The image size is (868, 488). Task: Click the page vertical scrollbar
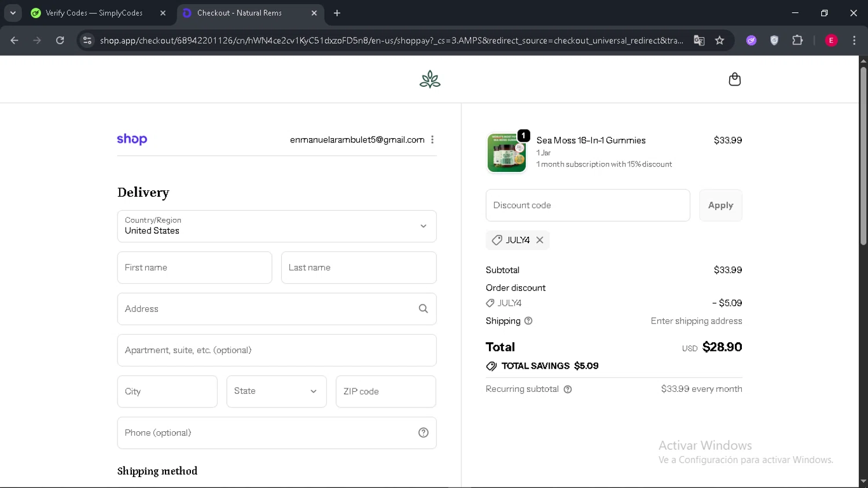(863, 155)
